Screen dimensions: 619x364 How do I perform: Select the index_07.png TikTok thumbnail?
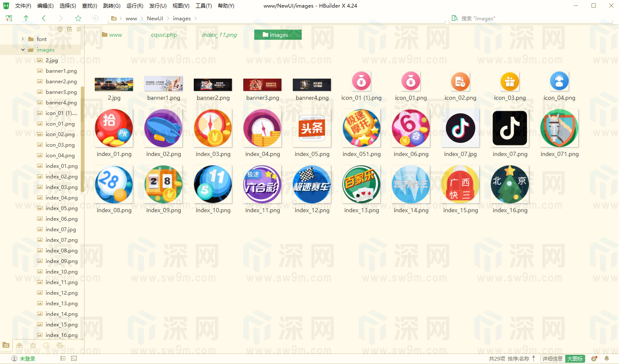click(x=510, y=128)
